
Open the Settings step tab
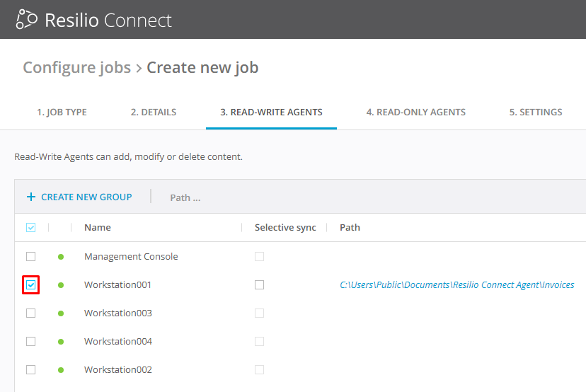coord(536,112)
